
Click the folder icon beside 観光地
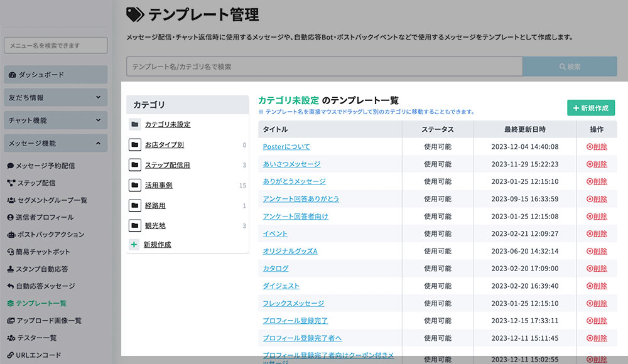coord(135,225)
